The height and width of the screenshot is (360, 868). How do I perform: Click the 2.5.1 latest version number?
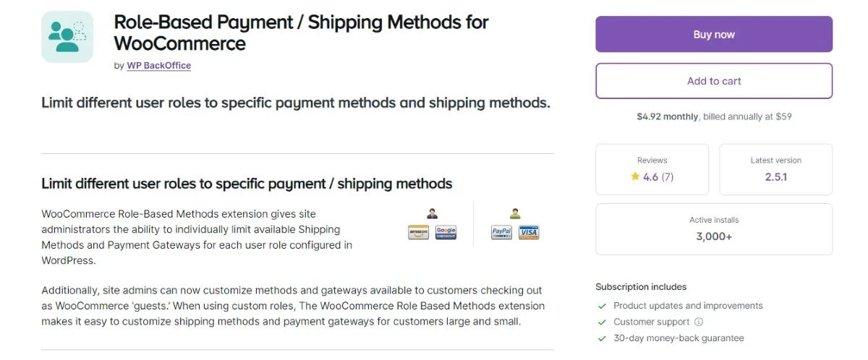point(775,176)
